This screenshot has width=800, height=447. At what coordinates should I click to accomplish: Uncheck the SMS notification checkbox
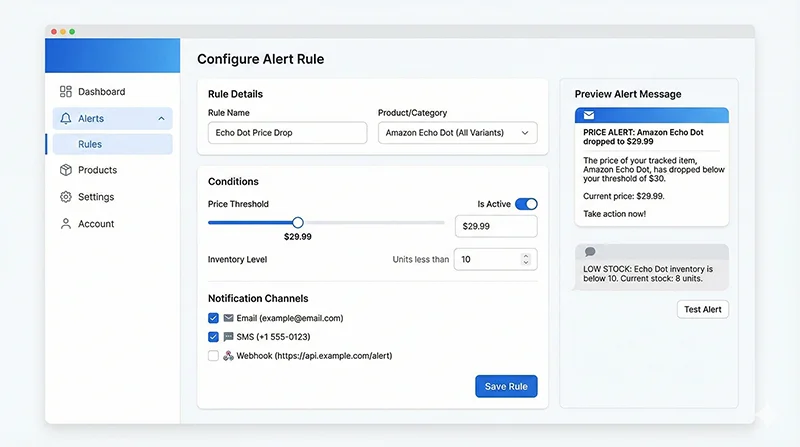213,337
